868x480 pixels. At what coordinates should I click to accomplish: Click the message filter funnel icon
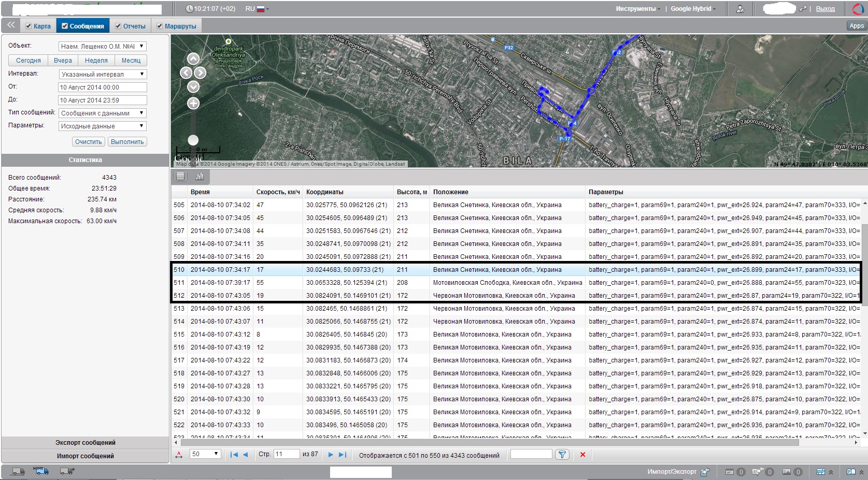[562, 455]
